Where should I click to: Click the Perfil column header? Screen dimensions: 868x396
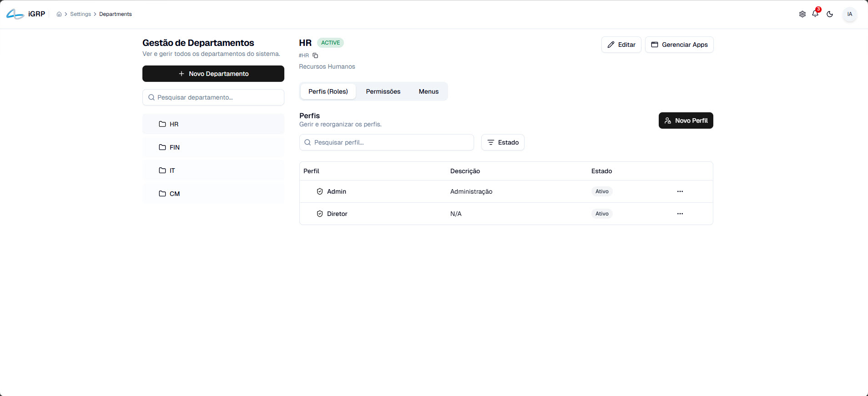point(311,171)
